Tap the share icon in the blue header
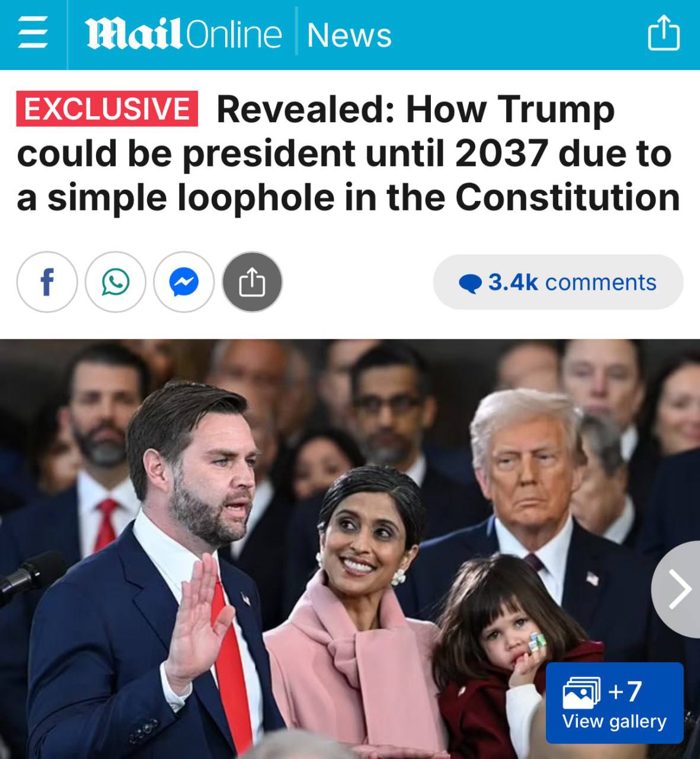 663,33
